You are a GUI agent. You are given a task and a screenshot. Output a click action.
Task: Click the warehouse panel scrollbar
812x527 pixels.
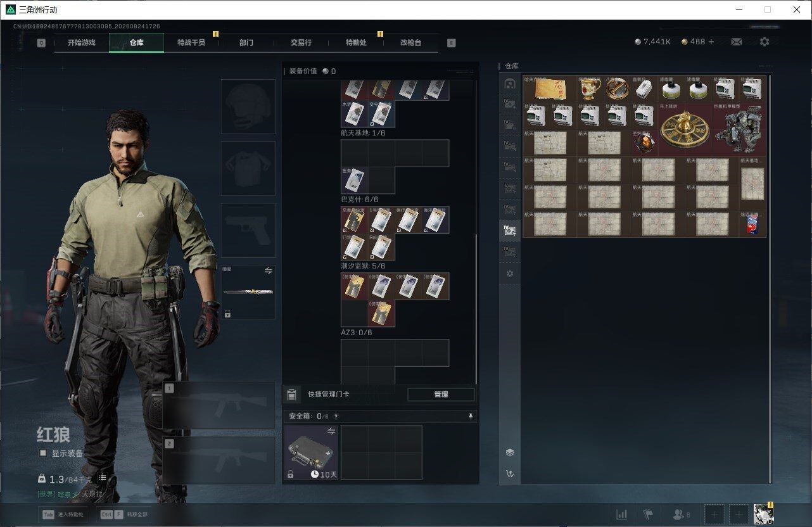click(x=770, y=279)
